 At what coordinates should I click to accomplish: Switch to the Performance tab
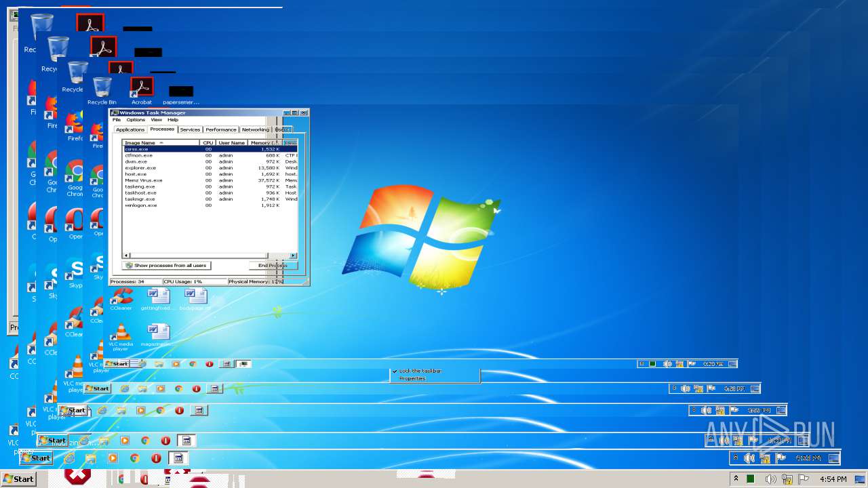[221, 129]
